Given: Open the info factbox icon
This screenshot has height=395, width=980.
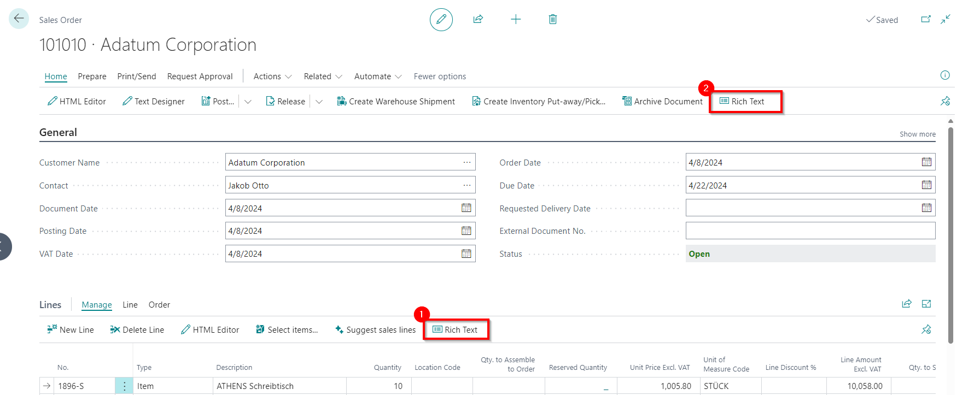Looking at the screenshot, I should click(x=945, y=75).
